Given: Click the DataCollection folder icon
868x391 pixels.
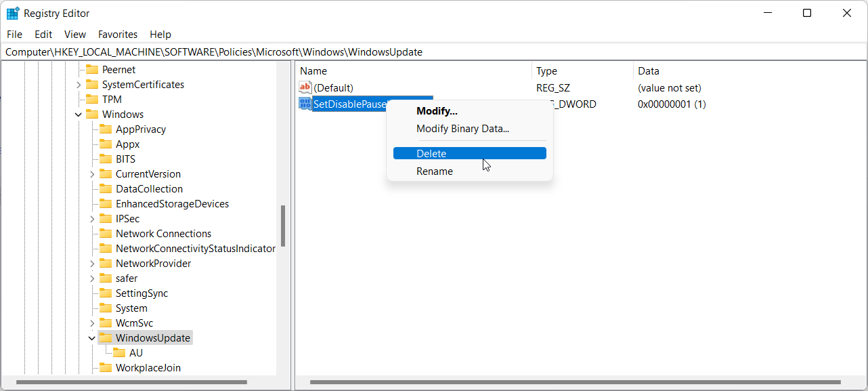Looking at the screenshot, I should click(105, 188).
